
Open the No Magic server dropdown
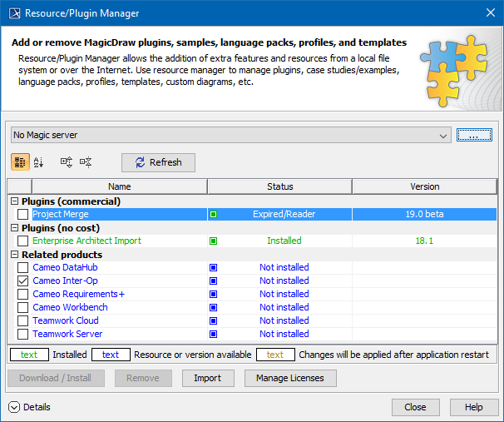(x=230, y=135)
